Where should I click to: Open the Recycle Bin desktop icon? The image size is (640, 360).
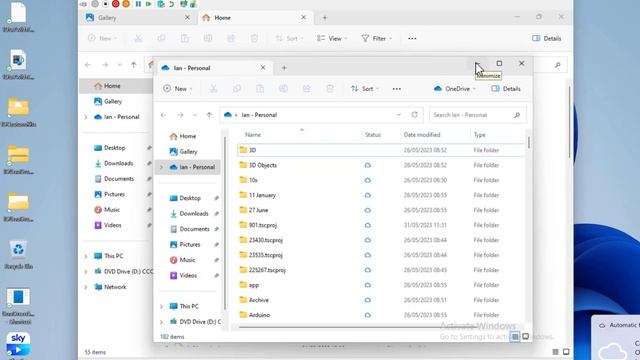[x=18, y=254]
